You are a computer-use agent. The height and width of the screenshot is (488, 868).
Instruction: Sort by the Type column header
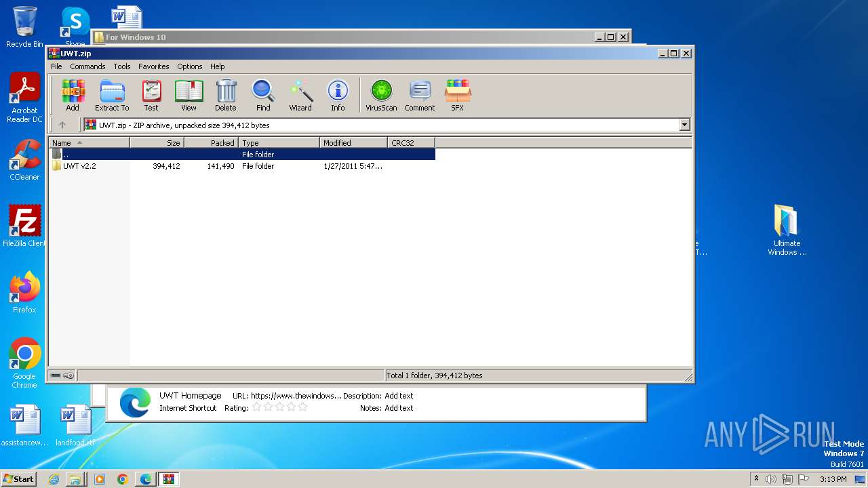pyautogui.click(x=279, y=142)
